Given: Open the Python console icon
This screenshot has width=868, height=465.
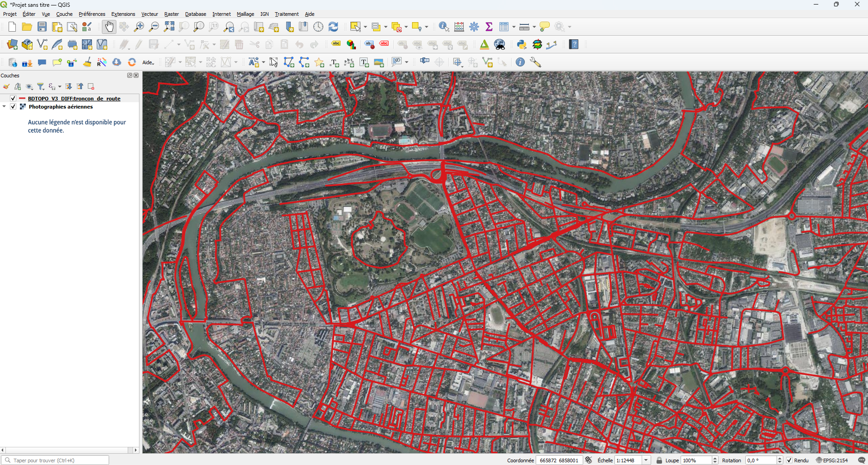Looking at the screenshot, I should pos(522,44).
